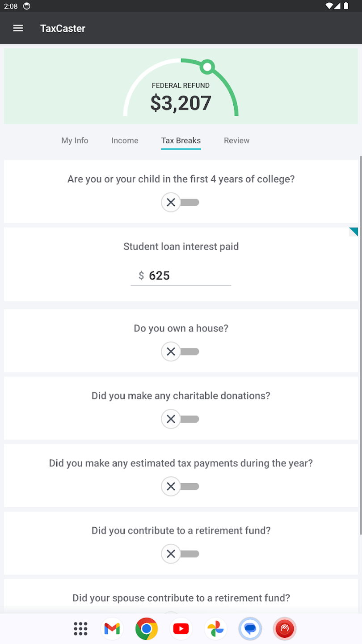This screenshot has height=644, width=362.
Task: Open Gmail from the dock
Action: click(x=112, y=629)
